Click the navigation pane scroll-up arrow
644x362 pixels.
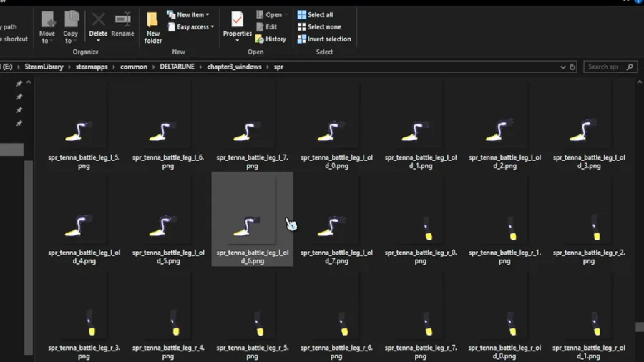tap(29, 82)
